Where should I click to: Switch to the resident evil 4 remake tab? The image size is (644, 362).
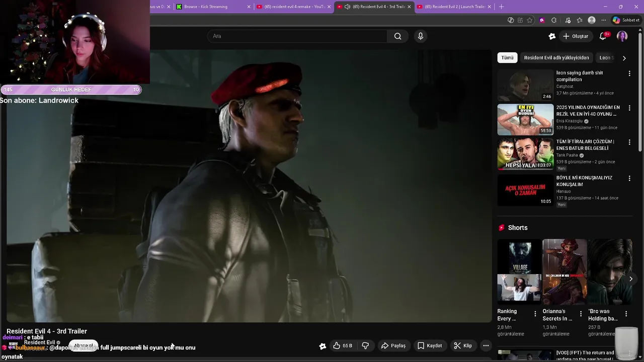point(294,7)
